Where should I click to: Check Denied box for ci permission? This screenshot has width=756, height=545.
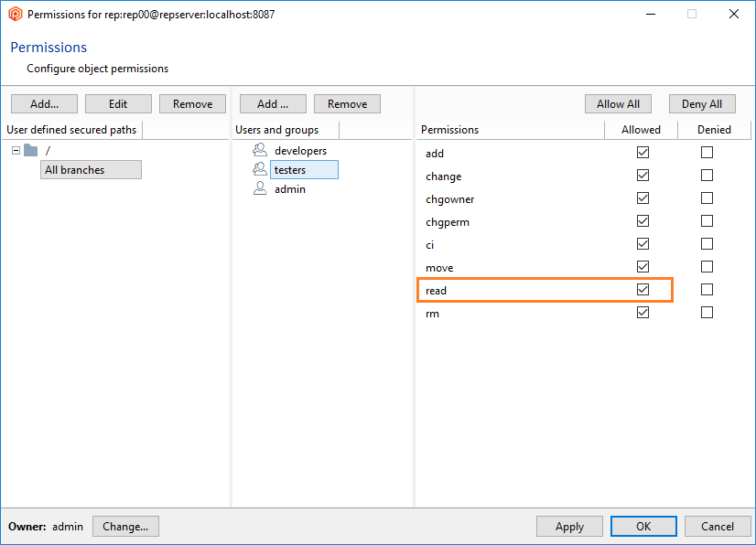tap(707, 244)
